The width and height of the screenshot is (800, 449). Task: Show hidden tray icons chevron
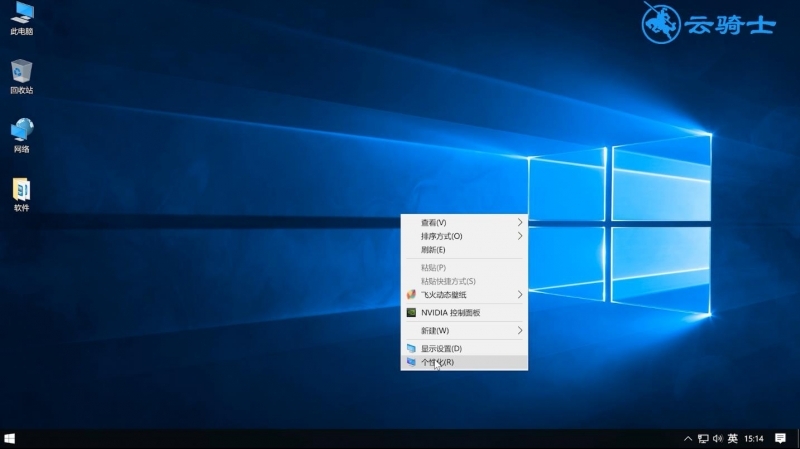click(688, 438)
